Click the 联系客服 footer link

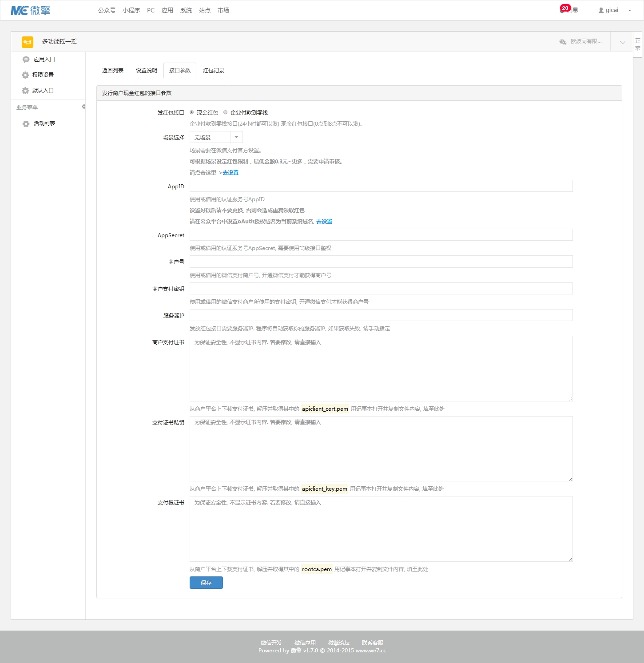click(x=373, y=643)
